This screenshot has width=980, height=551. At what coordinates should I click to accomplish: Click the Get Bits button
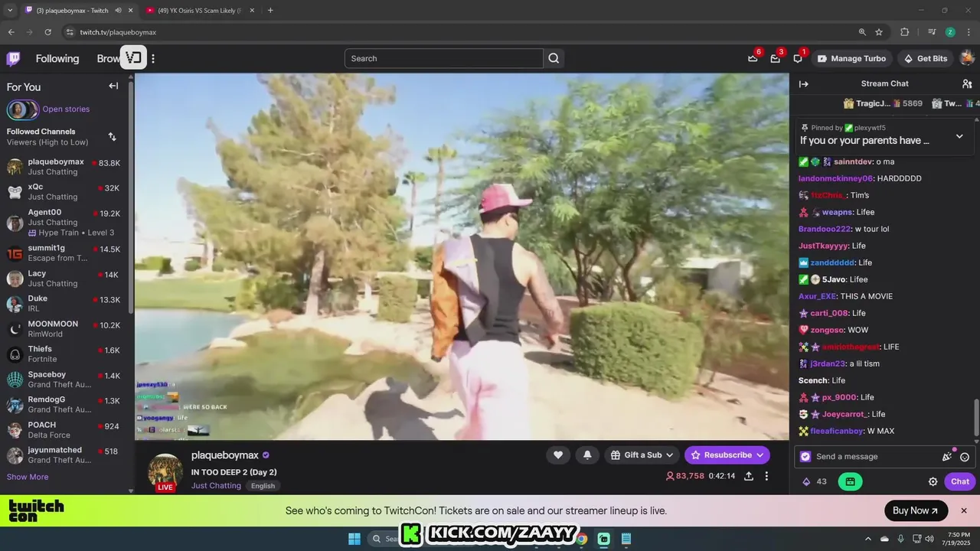926,58
